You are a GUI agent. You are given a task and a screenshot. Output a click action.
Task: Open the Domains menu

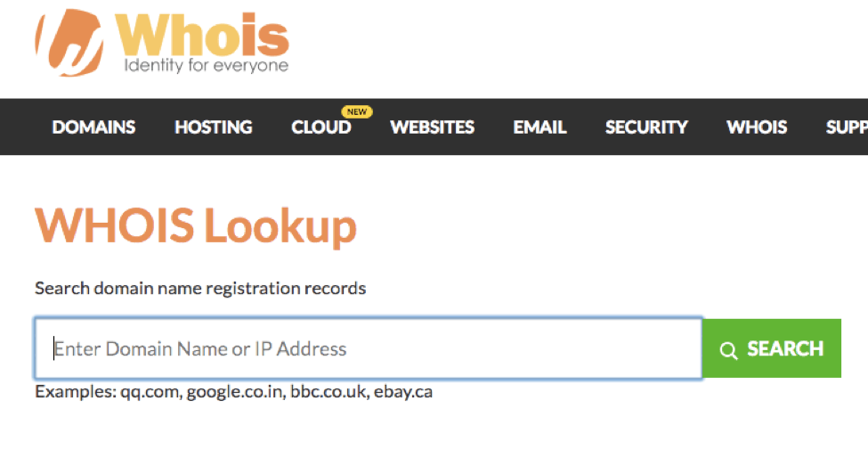point(93,127)
